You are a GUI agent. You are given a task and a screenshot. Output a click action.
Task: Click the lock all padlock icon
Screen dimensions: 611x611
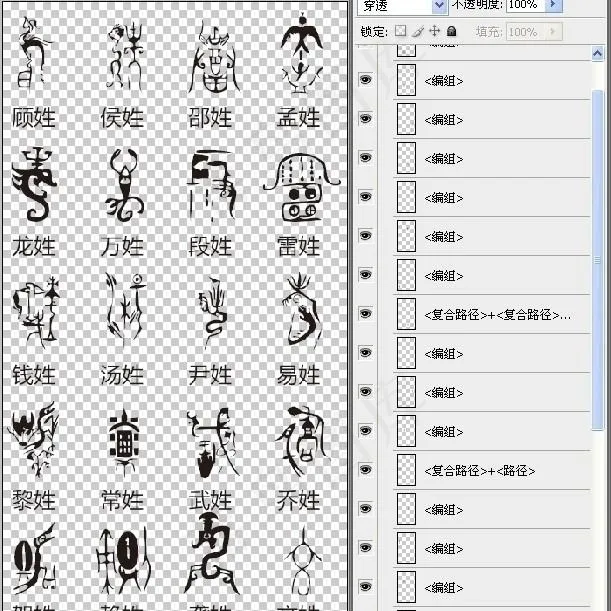click(451, 32)
